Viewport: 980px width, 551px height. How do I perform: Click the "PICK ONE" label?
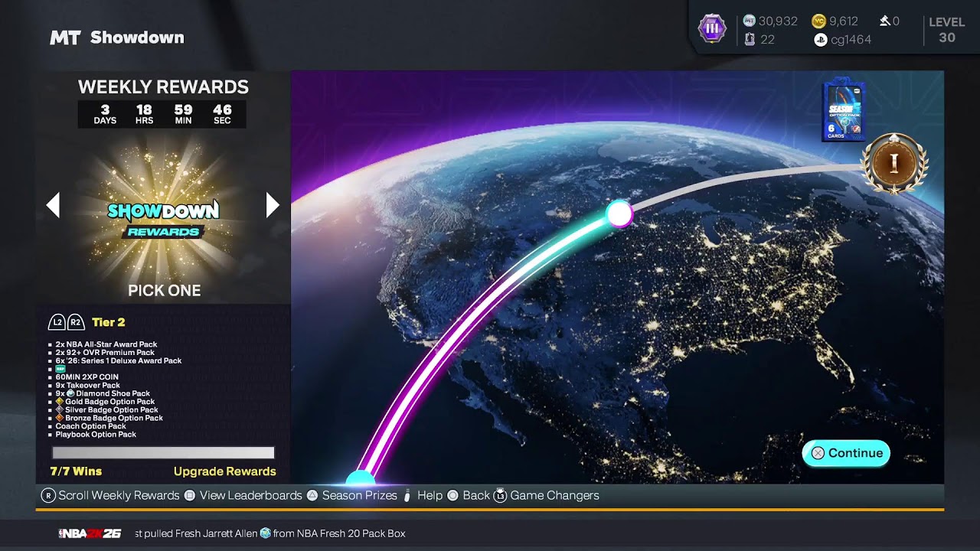pyautogui.click(x=165, y=291)
